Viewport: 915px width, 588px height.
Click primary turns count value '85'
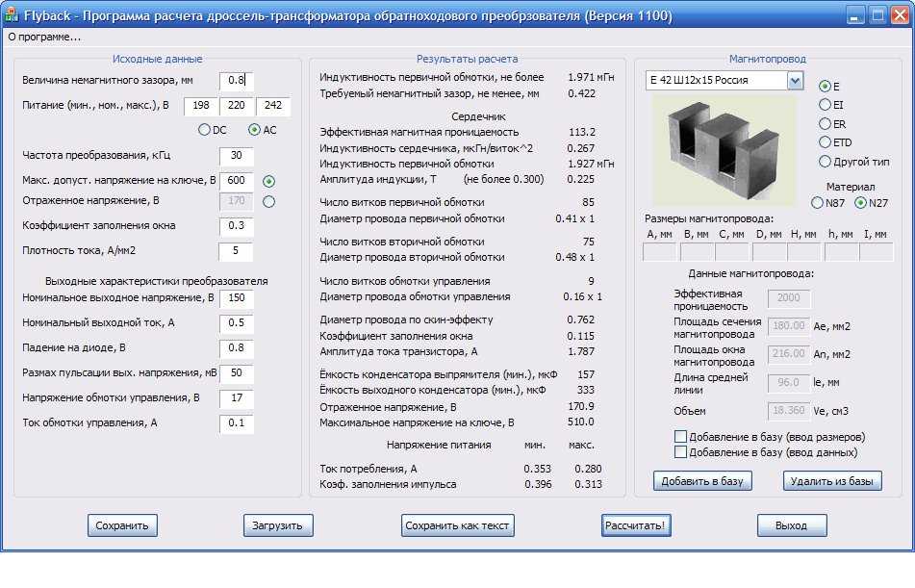588,202
